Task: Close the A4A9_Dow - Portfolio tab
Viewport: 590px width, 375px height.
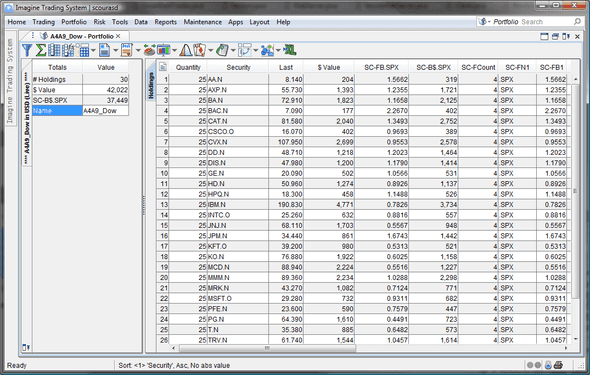Action: coord(118,36)
